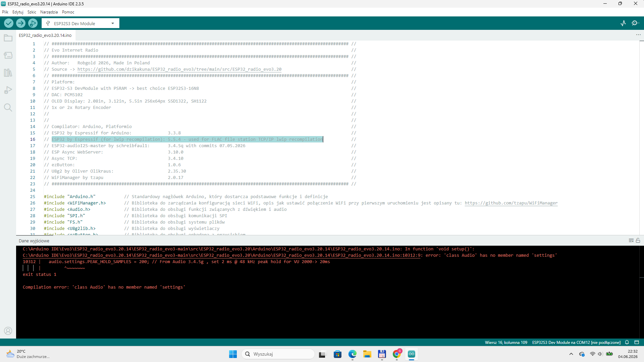Open the weather widget showing 20°C
Screen dimensions: 644x362
[x=28, y=354]
